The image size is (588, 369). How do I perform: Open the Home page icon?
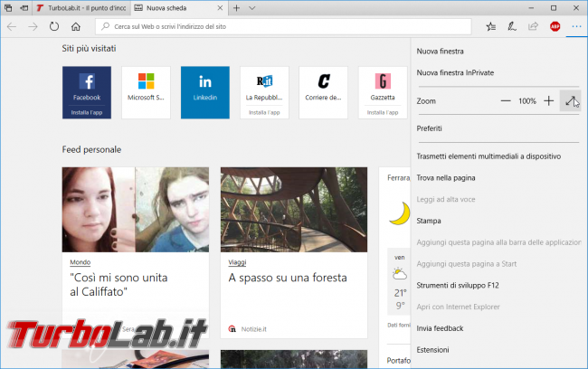click(x=76, y=26)
